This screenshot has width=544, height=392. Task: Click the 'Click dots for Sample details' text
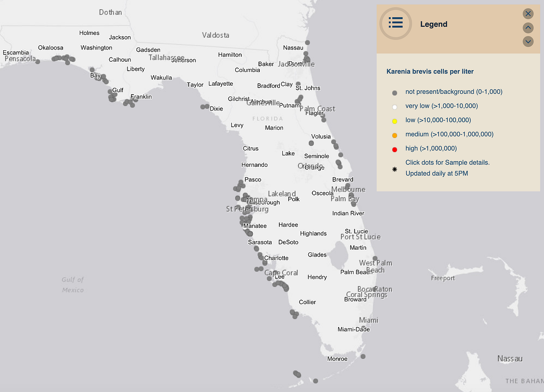point(447,162)
